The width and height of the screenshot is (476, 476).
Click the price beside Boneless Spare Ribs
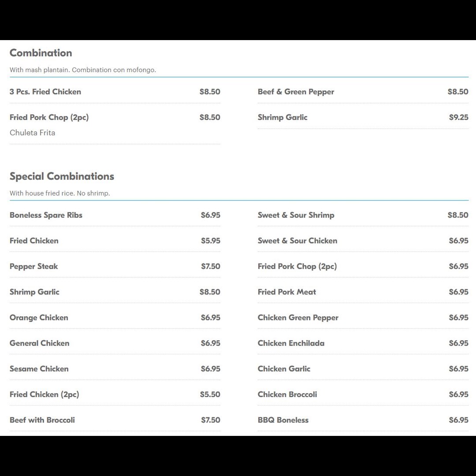pos(211,215)
